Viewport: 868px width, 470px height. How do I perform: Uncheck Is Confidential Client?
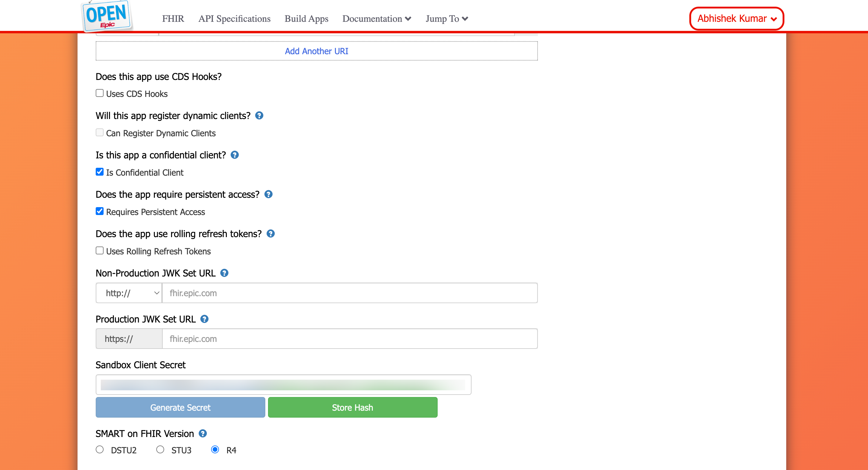click(99, 172)
